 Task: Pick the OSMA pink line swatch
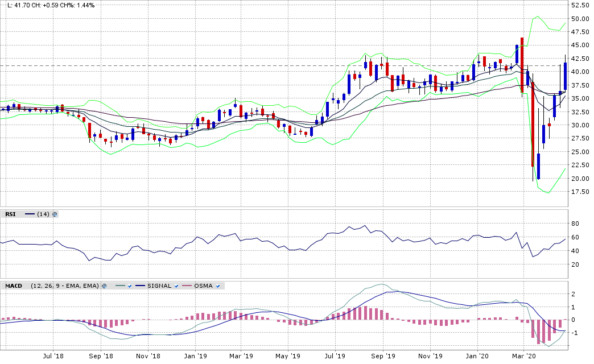coord(187,286)
